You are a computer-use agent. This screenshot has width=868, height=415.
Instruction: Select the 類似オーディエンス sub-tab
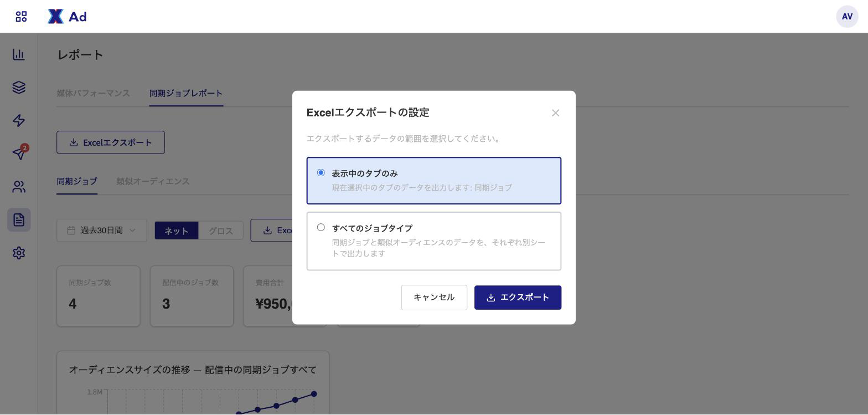point(153,181)
